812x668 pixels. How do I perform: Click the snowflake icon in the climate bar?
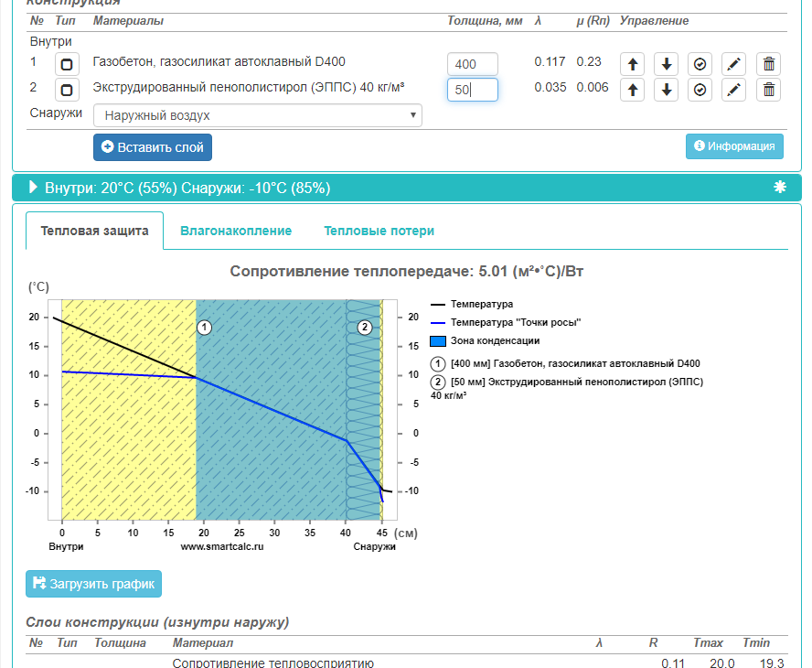click(x=780, y=187)
